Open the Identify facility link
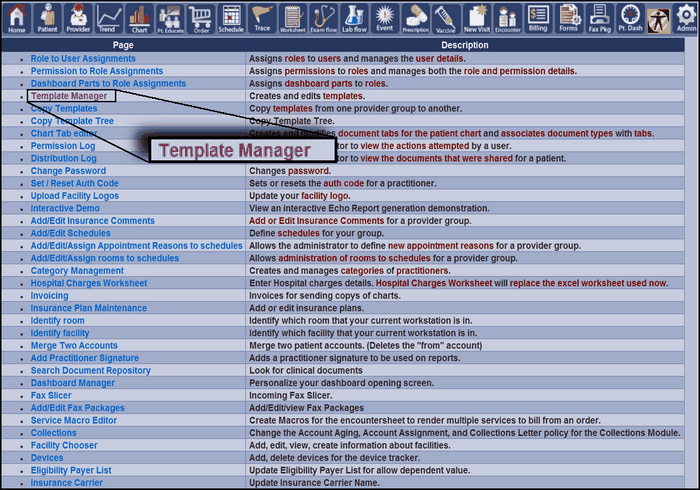 60,333
